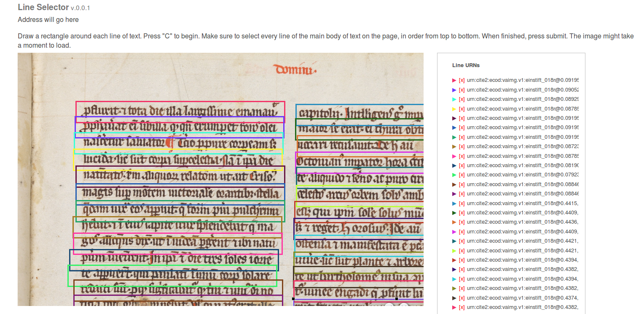Click the purple triangle marker beside URN 0.09052
The image size is (644, 314).
click(x=454, y=90)
